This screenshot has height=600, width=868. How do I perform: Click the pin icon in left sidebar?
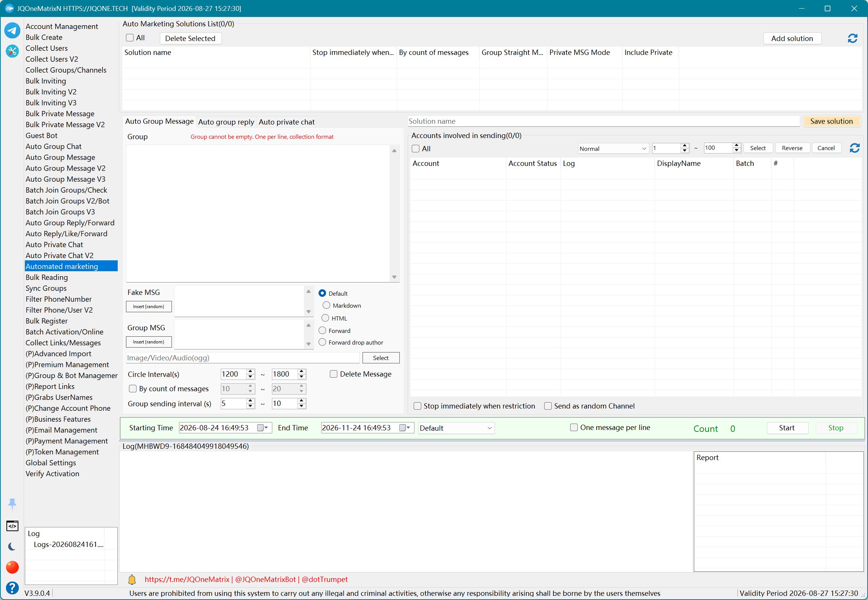(x=12, y=504)
